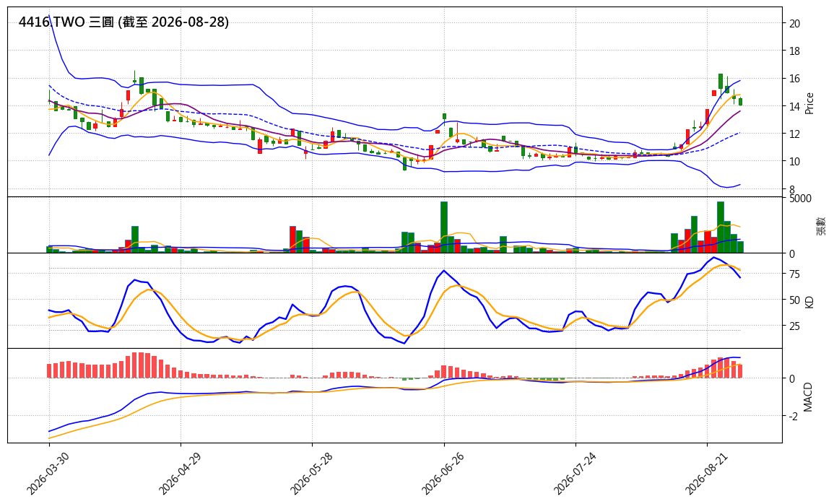The width and height of the screenshot is (834, 504).
Task: Click price tick value 20
Action: click(795, 23)
